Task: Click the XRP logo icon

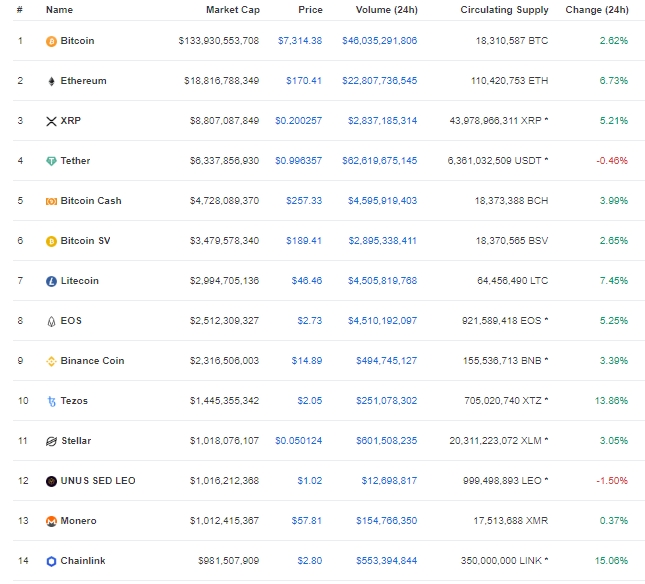Action: coord(51,121)
